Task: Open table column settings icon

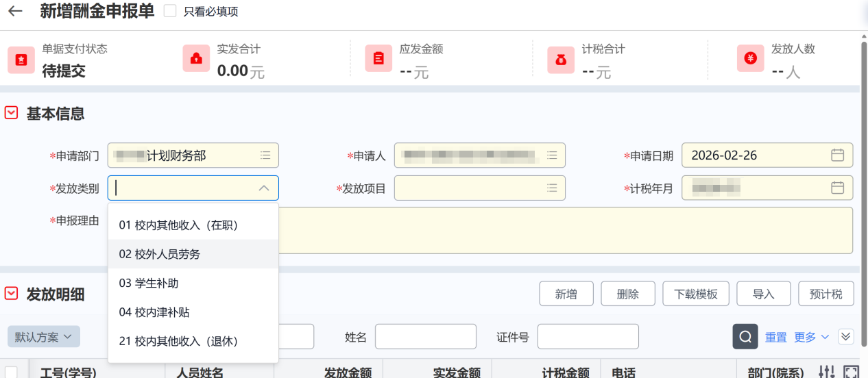Action: coord(828,372)
